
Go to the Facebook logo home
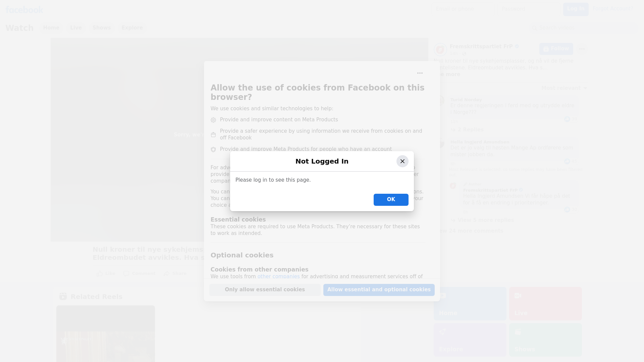pyautogui.click(x=24, y=9)
